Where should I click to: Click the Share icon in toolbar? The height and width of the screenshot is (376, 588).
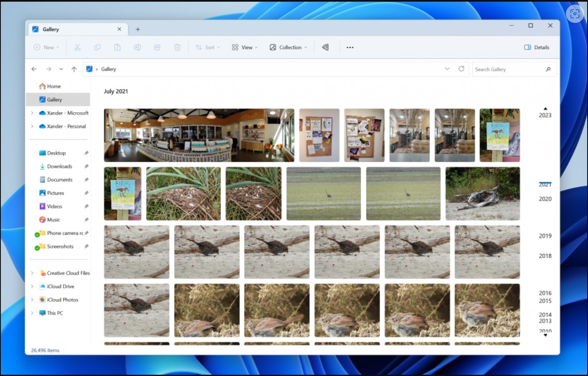[157, 48]
